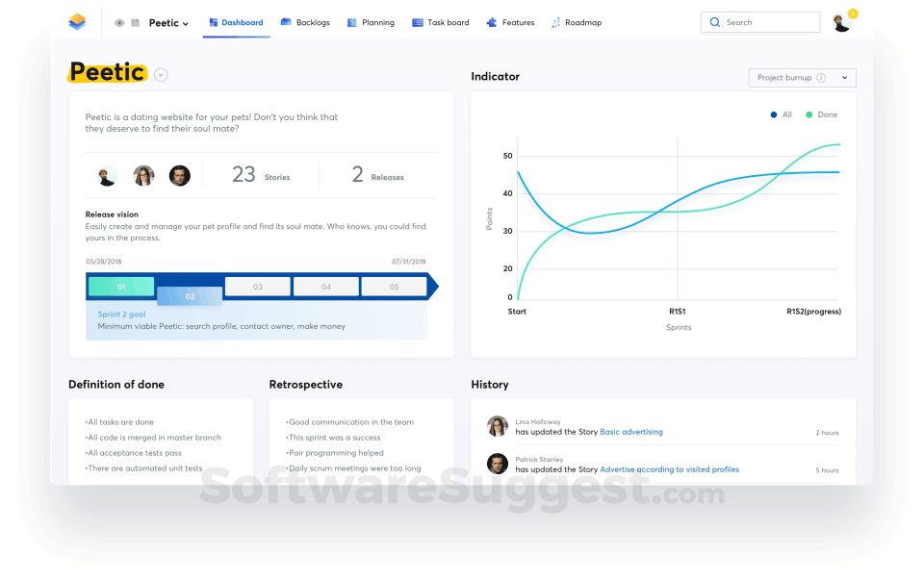The width and height of the screenshot is (924, 580).
Task: Click 'All acceptance tests pass' item
Action: 133,453
